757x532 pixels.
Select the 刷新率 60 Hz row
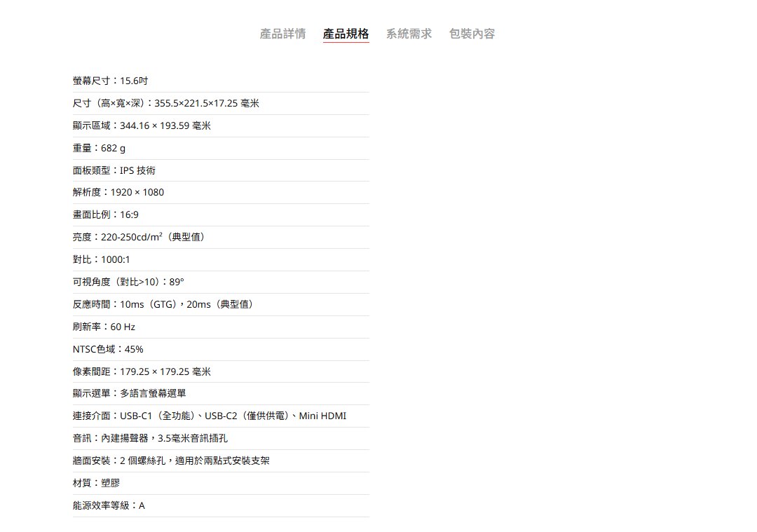tap(104, 327)
